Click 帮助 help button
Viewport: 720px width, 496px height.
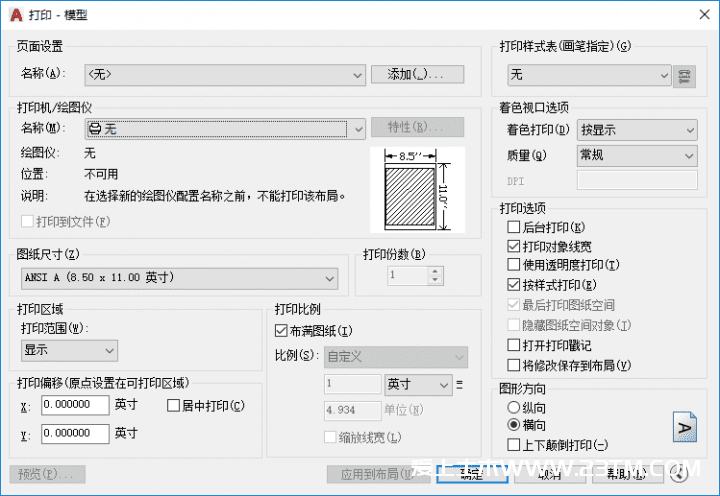(628, 474)
